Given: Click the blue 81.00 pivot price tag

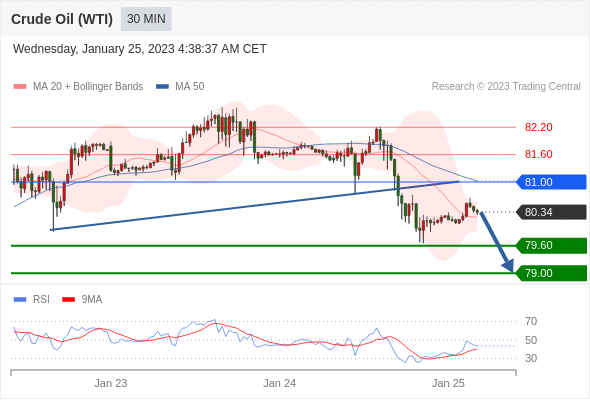Looking at the screenshot, I should (x=552, y=182).
